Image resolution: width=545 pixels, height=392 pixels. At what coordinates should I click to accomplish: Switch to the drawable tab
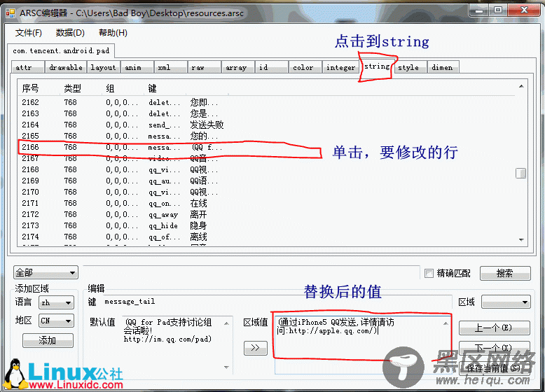pos(65,67)
